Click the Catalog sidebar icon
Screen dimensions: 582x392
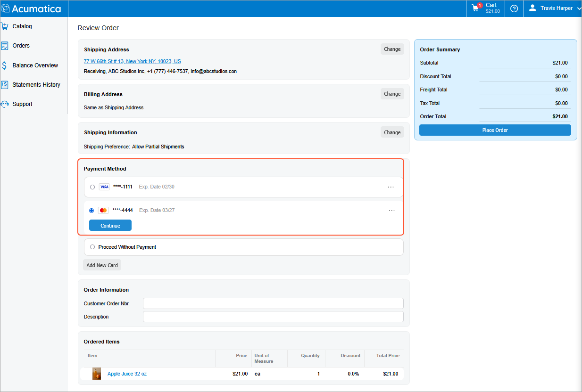tap(5, 26)
